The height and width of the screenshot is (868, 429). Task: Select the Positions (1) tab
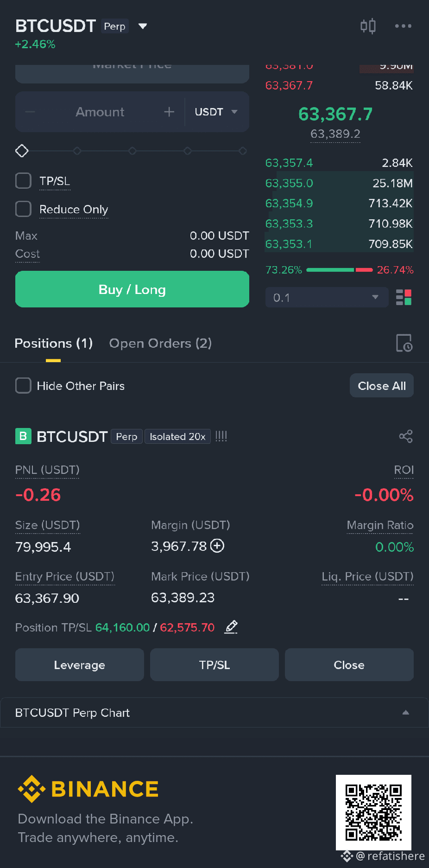pos(54,343)
